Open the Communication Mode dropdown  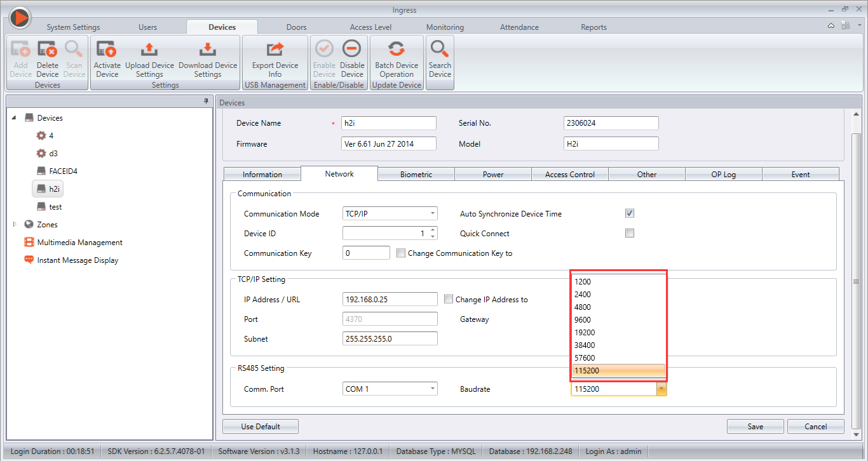(433, 214)
